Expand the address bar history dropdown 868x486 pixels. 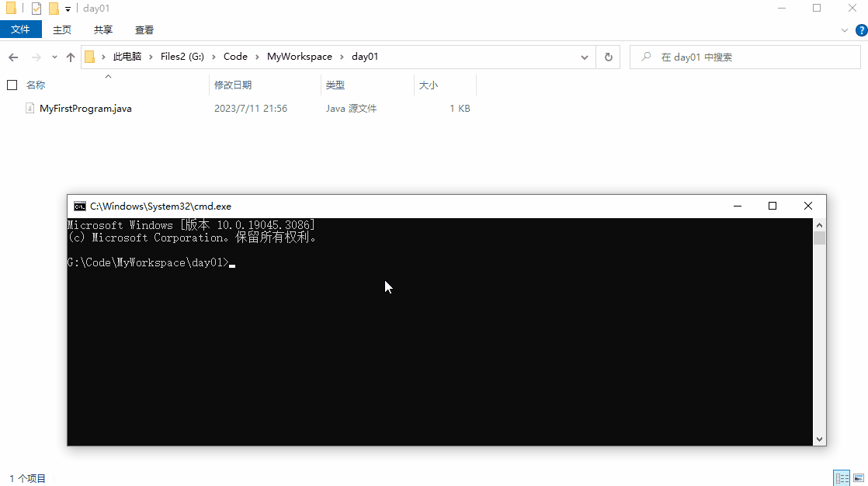point(584,57)
